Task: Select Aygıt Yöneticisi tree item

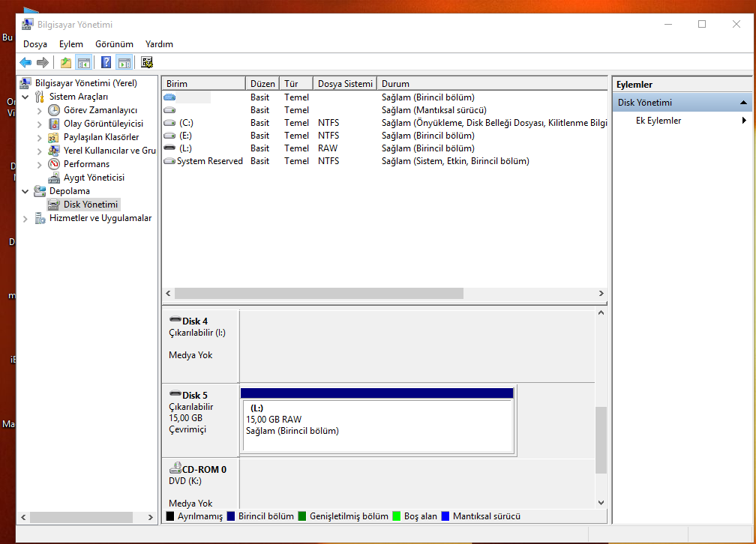Action: click(x=94, y=178)
